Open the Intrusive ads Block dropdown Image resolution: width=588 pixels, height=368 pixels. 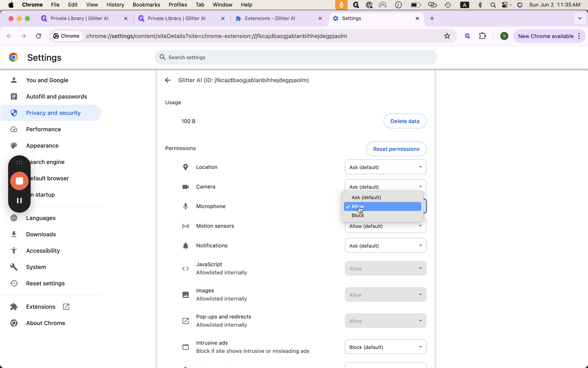[x=385, y=347]
